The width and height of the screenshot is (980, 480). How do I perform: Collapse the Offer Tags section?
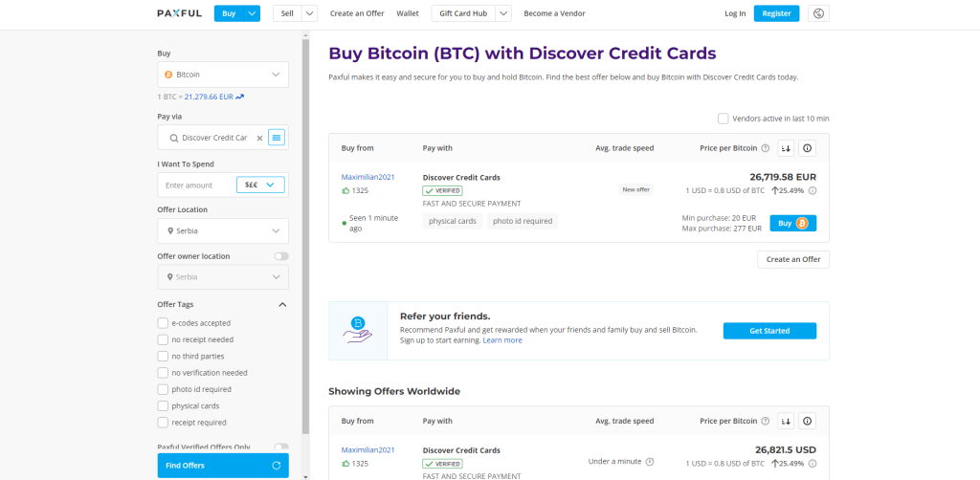coord(282,305)
